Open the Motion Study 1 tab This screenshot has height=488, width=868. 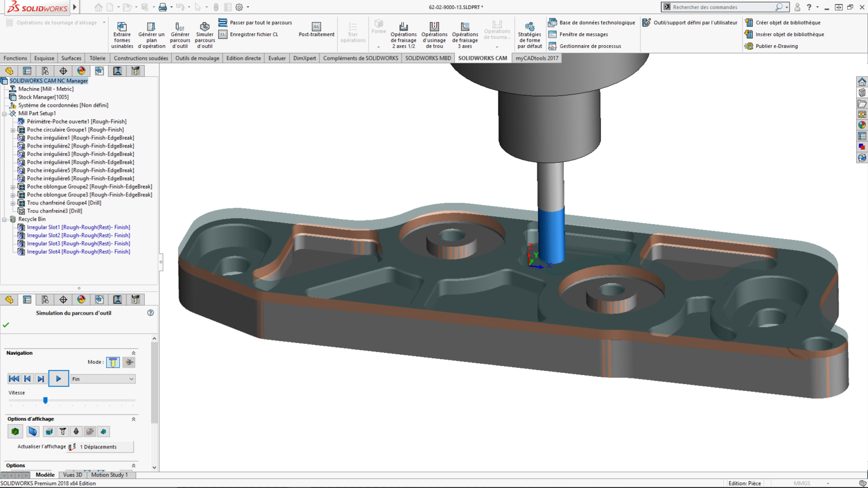click(111, 474)
